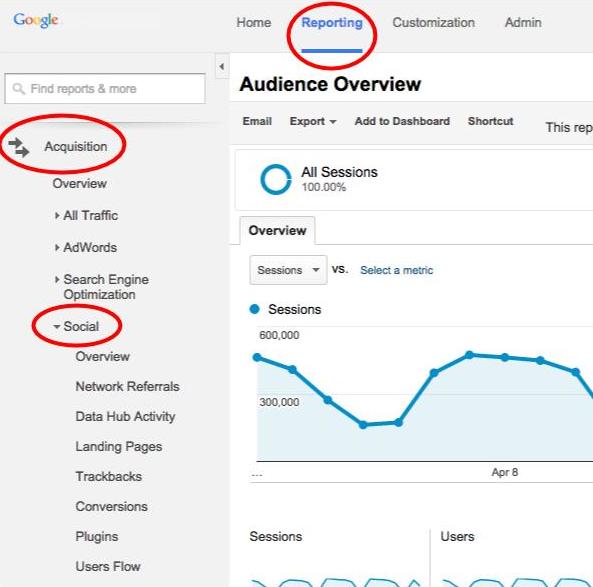This screenshot has width=593, height=587.
Task: Click the search magnifier icon
Action: [x=18, y=89]
